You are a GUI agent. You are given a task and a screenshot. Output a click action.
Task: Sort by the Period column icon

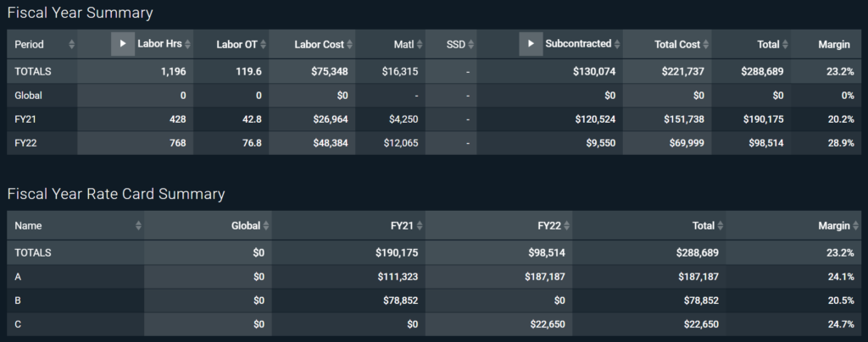pyautogui.click(x=72, y=44)
